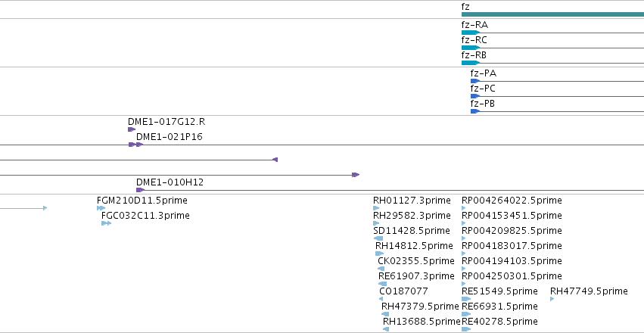Select RH29582.3prime EST label
This screenshot has width=644, height=333.
(412, 216)
